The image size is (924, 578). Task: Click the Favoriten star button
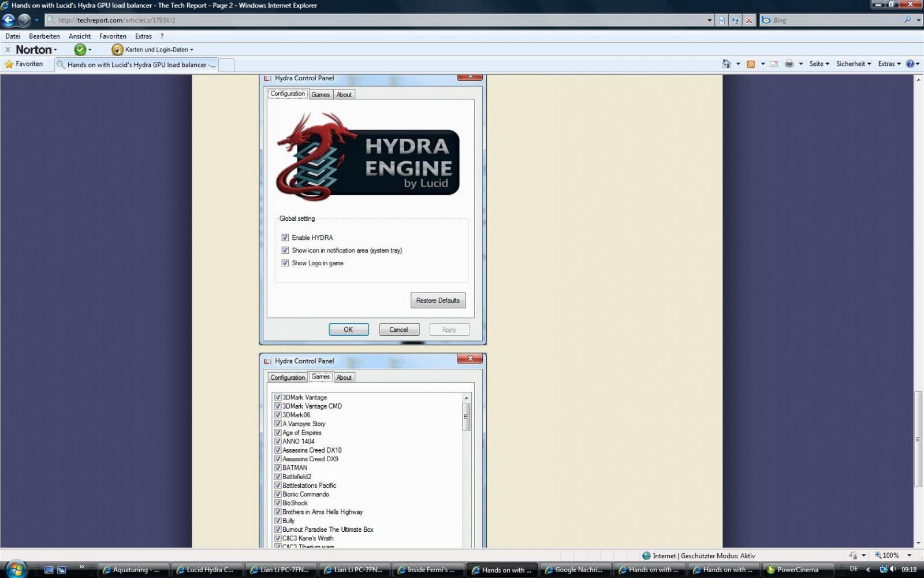(x=24, y=64)
